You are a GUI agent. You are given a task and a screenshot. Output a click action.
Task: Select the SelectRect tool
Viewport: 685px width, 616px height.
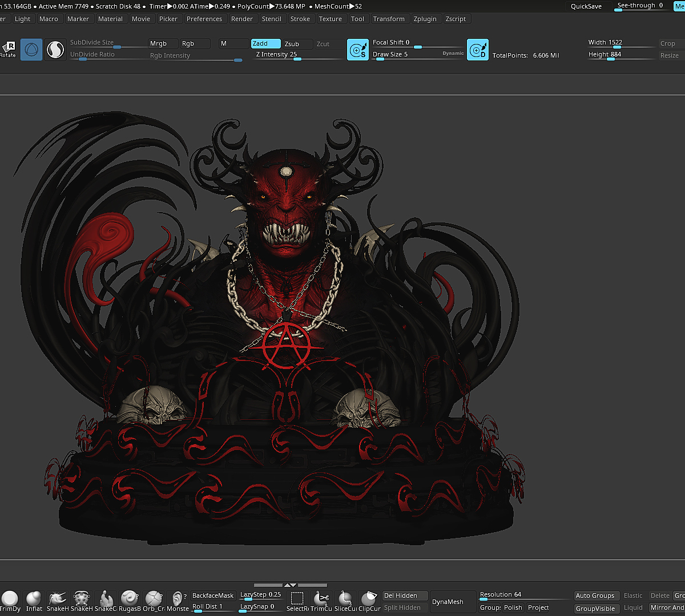click(x=297, y=602)
